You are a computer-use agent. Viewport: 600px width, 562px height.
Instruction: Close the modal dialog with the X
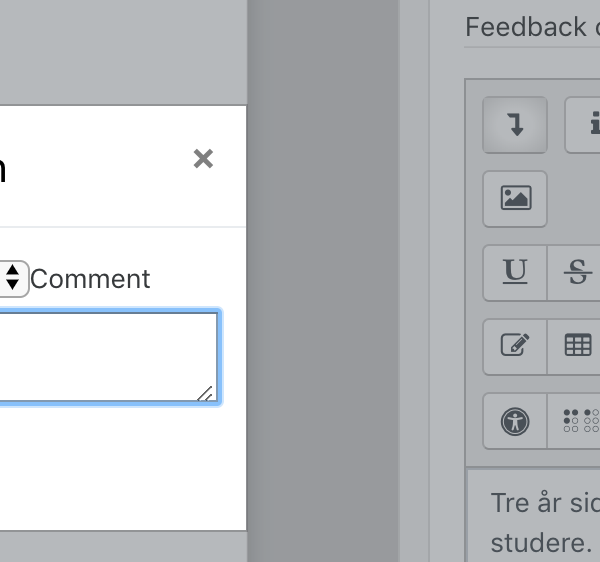click(203, 159)
